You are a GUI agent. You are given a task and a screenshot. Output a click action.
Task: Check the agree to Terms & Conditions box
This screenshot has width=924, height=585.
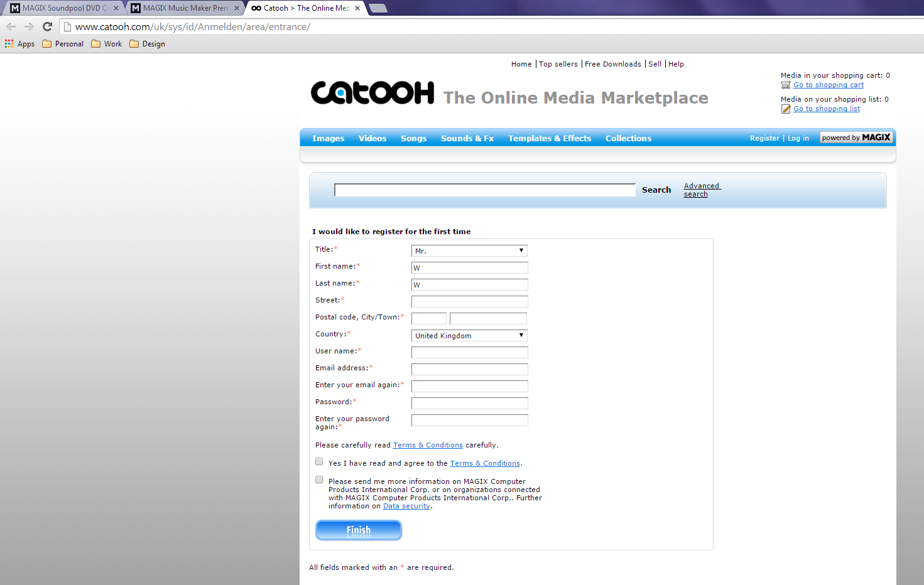click(x=319, y=461)
